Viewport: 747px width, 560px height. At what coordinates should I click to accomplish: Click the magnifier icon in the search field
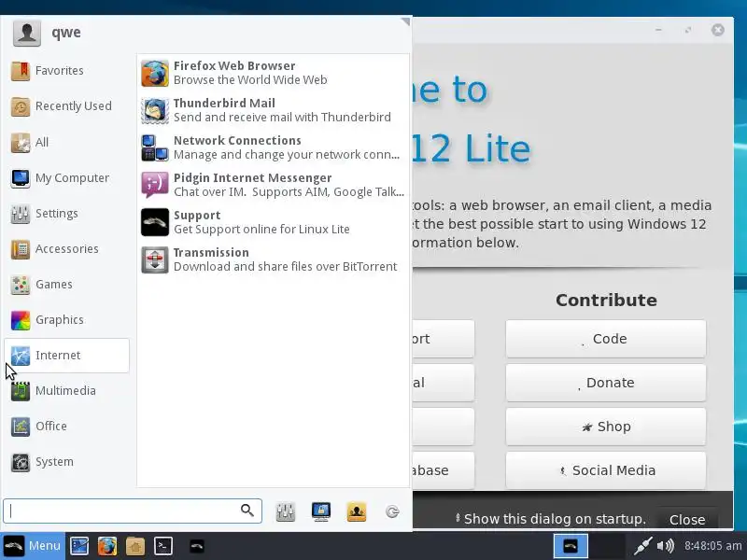pyautogui.click(x=247, y=511)
